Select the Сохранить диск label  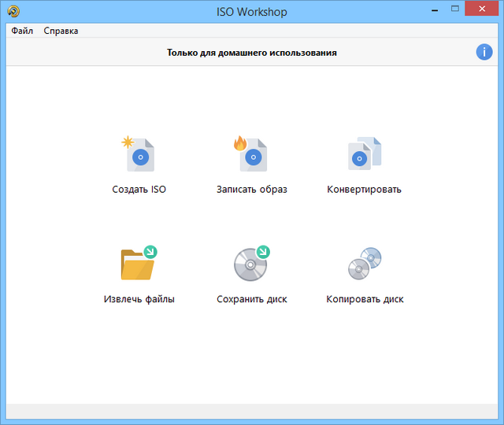[252, 299]
